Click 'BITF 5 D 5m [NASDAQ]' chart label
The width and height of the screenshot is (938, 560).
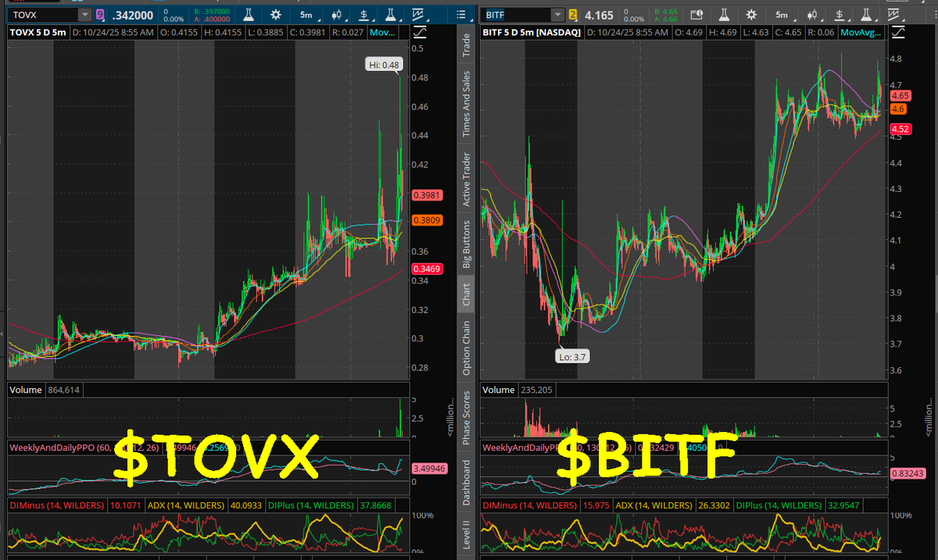coord(532,32)
